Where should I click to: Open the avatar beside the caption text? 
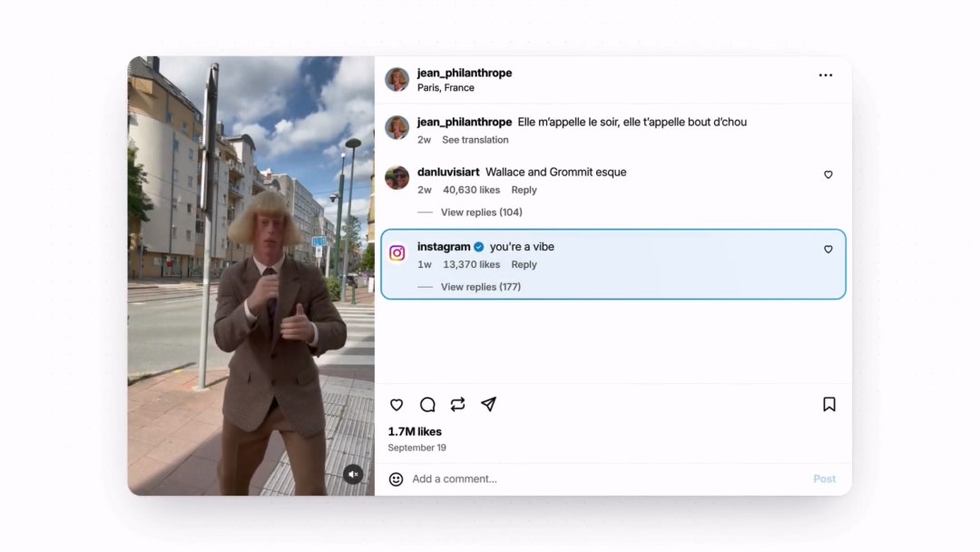[397, 127]
